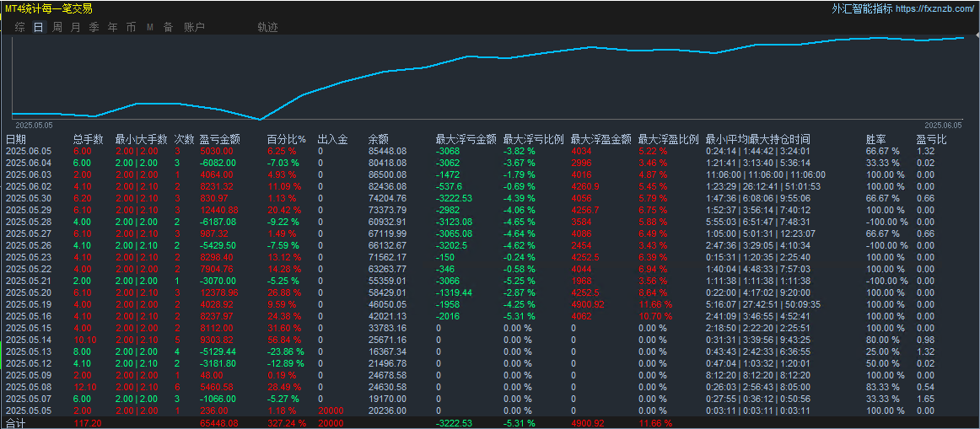Click the balance value 85448.08

pyautogui.click(x=387, y=151)
